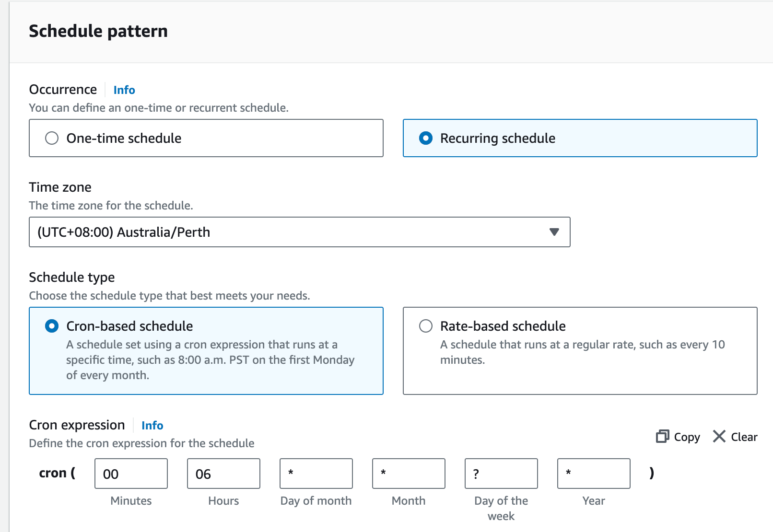Click the Schedule pattern heading
The width and height of the screenshot is (773, 532).
point(98,31)
